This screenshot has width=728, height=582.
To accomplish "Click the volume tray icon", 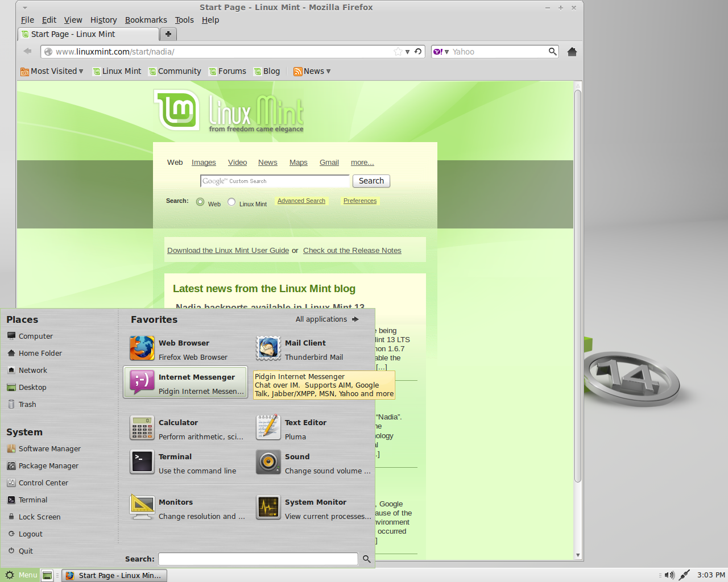I will click(x=669, y=575).
